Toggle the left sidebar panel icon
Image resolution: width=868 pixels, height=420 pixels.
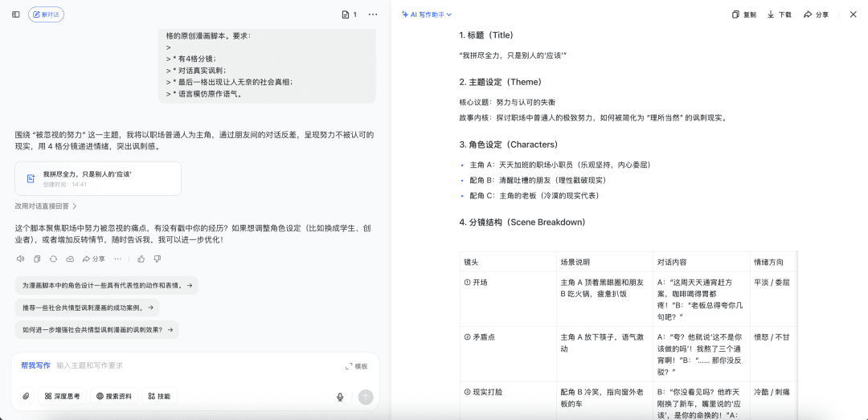point(15,14)
